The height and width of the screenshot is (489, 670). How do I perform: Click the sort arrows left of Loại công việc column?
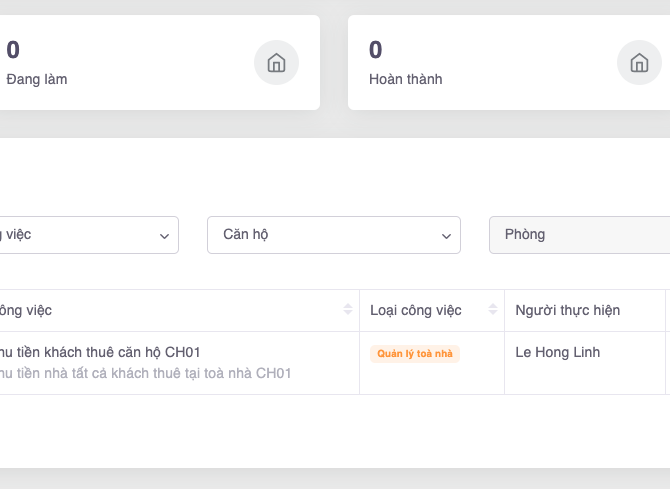347,310
